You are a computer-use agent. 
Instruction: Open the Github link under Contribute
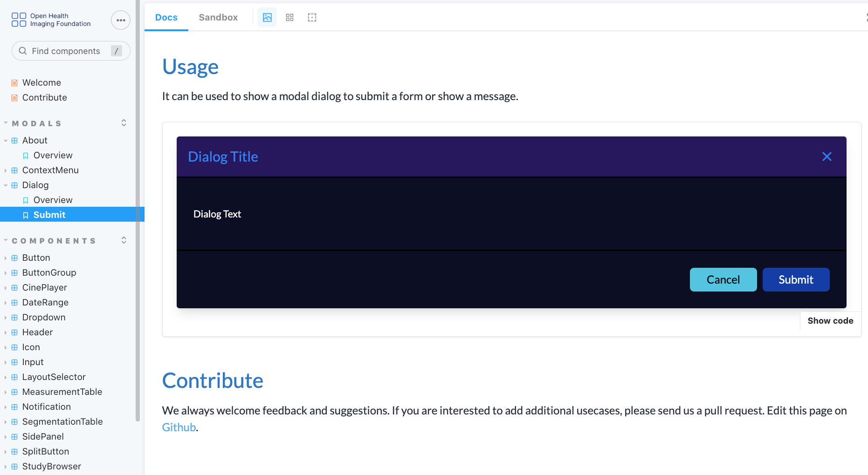coord(179,427)
